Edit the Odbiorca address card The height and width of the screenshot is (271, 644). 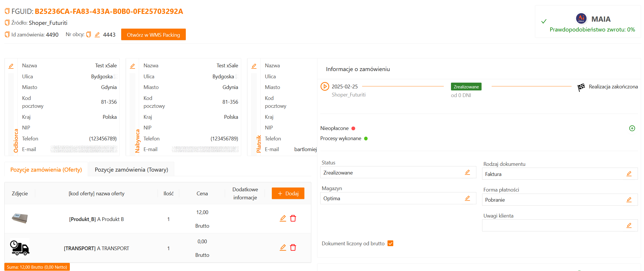click(11, 66)
